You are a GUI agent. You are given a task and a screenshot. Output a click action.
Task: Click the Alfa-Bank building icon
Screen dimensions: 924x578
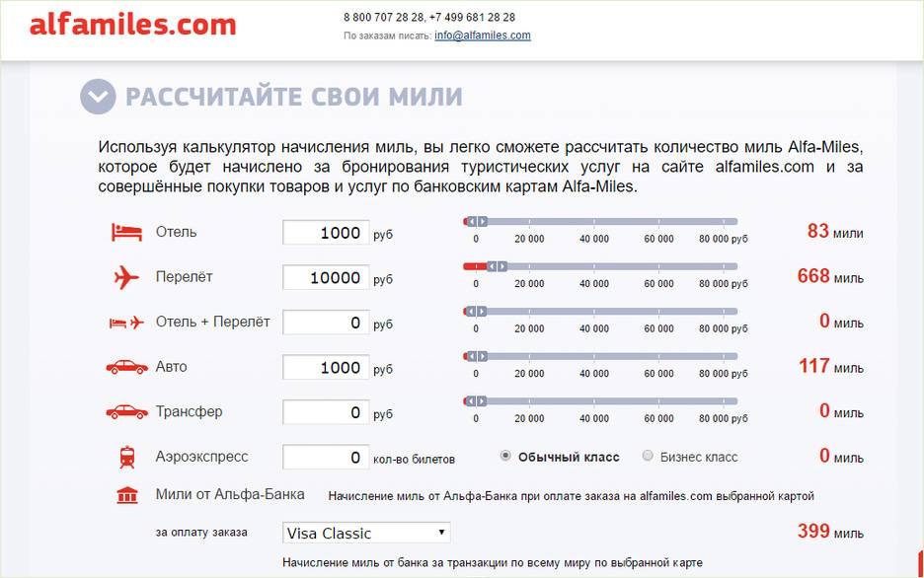click(x=126, y=495)
